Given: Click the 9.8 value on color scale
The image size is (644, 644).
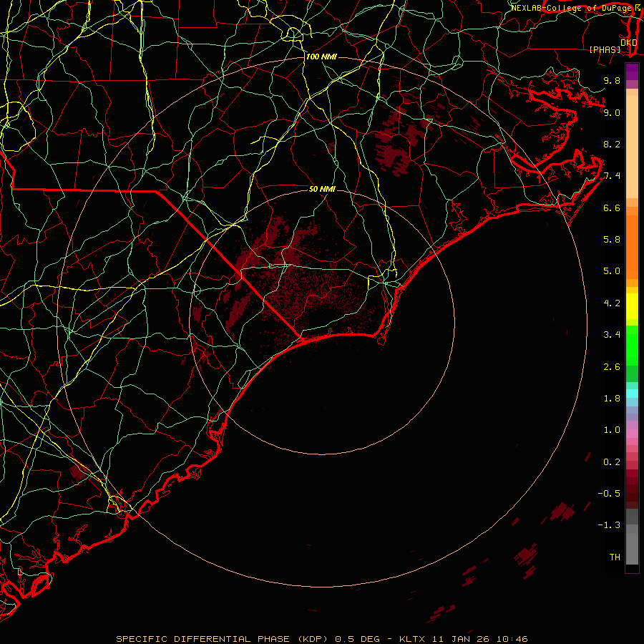Looking at the screenshot, I should [x=612, y=80].
